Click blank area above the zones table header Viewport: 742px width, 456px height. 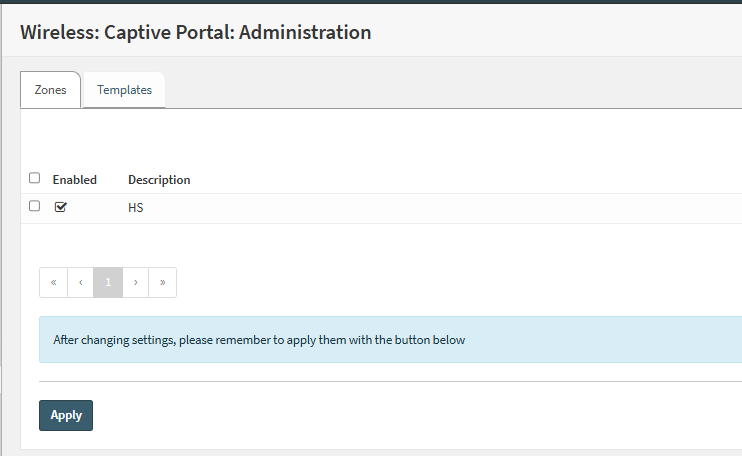[x=380, y=138]
